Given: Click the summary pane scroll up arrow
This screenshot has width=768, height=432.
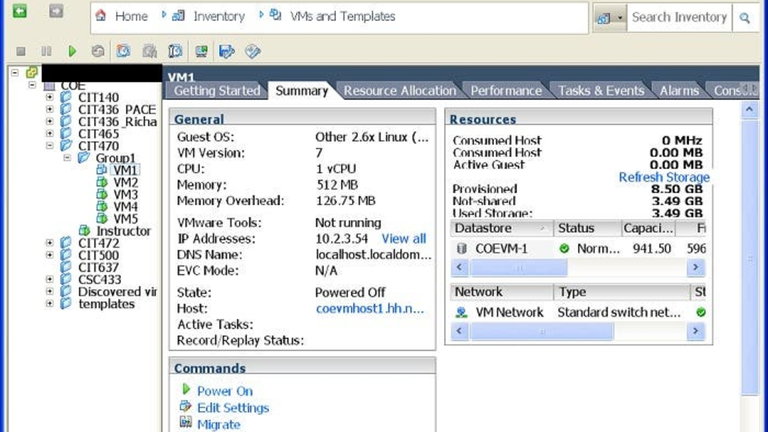Looking at the screenshot, I should click(749, 110).
